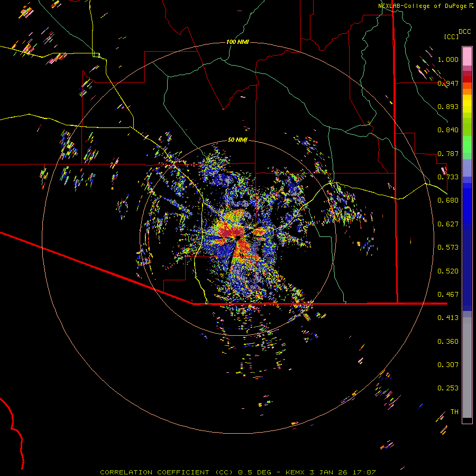This screenshot has height=476, width=476.
Task: Click the 0.947 scale value
Action: pos(448,83)
